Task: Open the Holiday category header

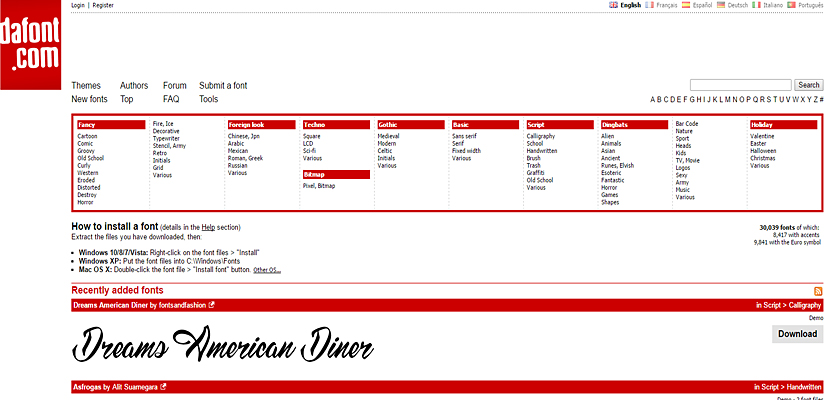Action: pyautogui.click(x=784, y=125)
